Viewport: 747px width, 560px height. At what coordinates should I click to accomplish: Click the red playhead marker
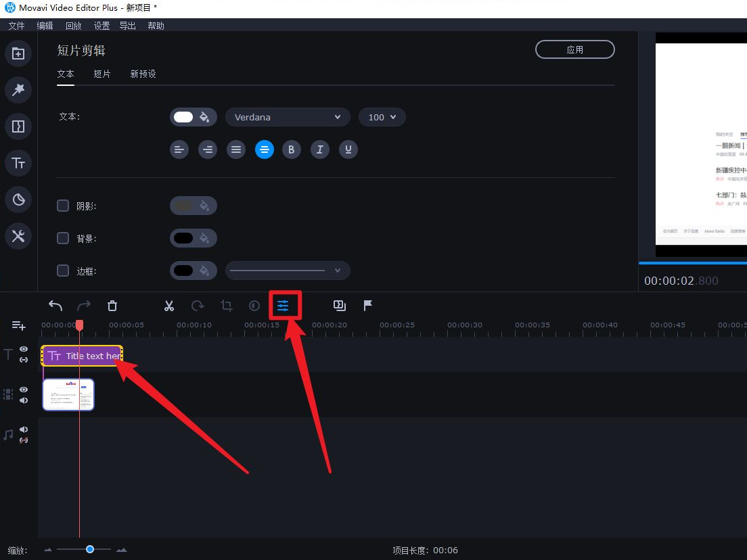tap(80, 325)
